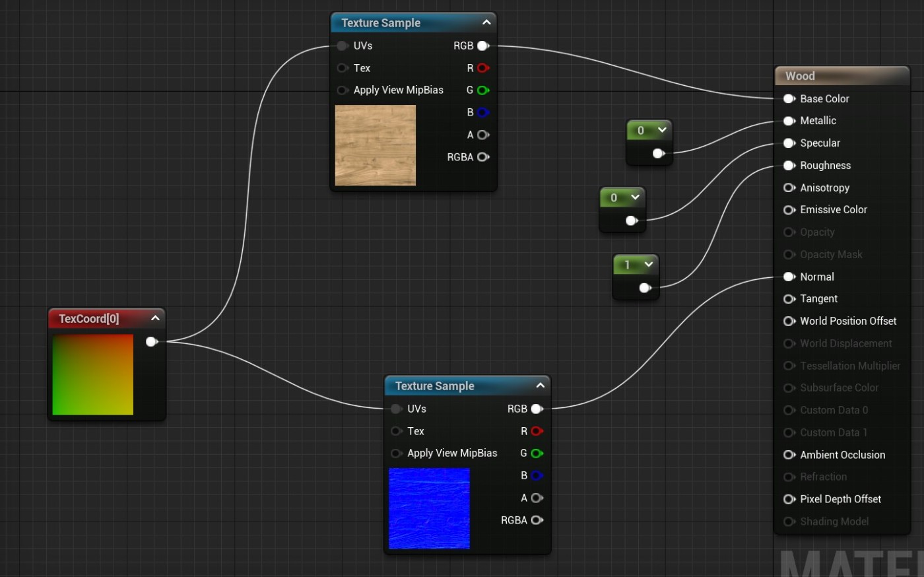
Task: Click the Metallic input on the Wood material
Action: point(789,121)
